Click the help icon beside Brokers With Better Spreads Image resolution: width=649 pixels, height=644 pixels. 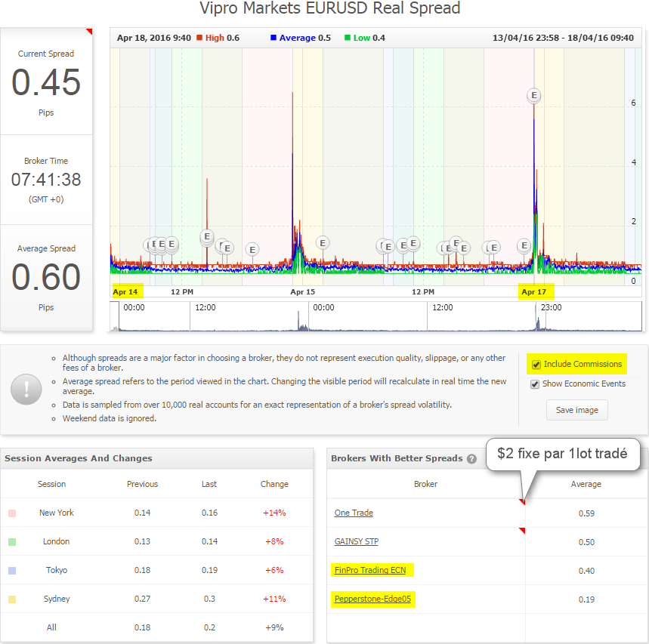tap(471, 459)
